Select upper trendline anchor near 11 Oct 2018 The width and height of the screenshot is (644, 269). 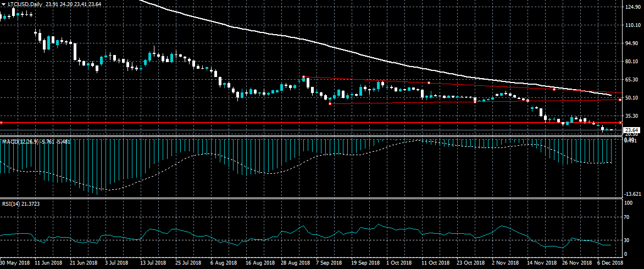point(429,83)
